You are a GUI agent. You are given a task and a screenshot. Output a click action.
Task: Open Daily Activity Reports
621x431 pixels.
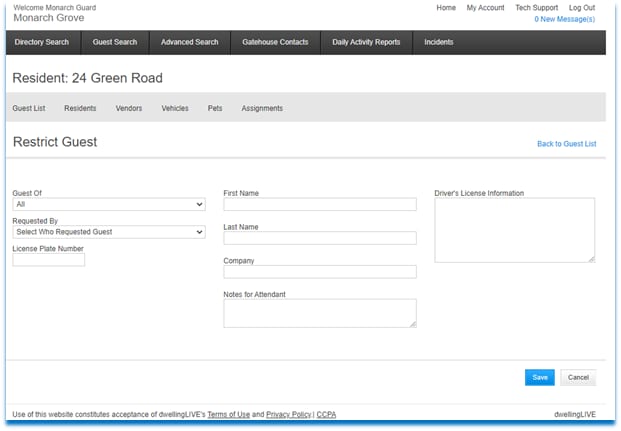[366, 42]
